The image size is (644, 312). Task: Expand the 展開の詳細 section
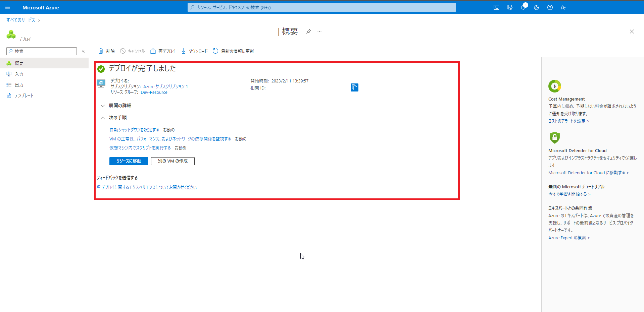point(116,106)
